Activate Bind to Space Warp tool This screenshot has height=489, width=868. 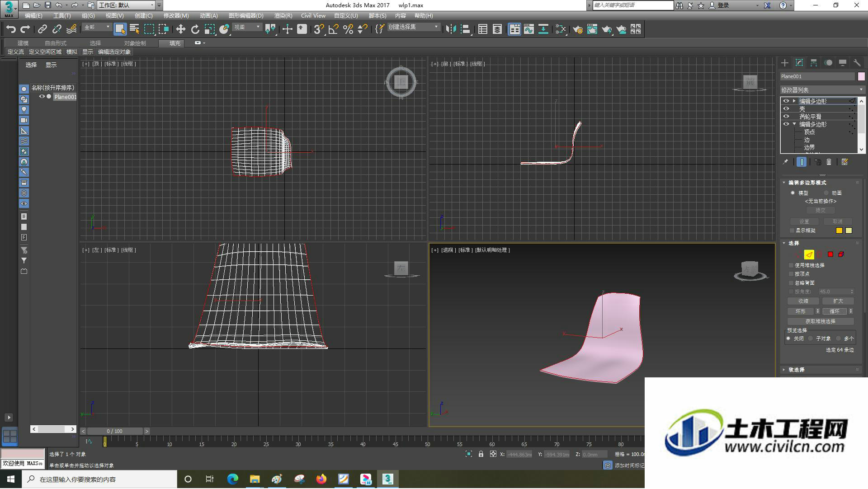coord(71,29)
